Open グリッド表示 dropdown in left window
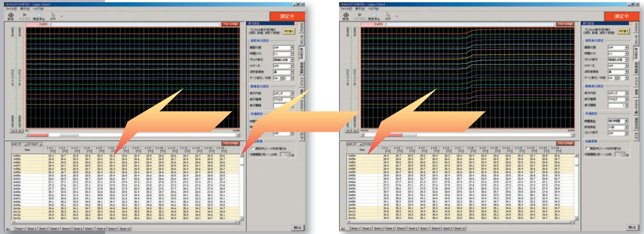The image size is (644, 234). tap(284, 60)
